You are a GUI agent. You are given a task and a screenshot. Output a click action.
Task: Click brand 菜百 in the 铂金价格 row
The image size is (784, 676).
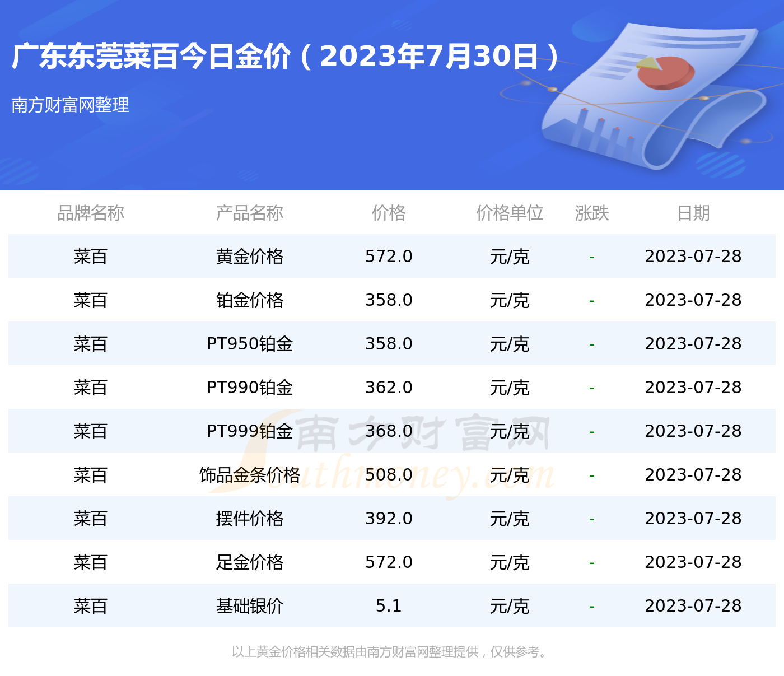[x=91, y=300]
